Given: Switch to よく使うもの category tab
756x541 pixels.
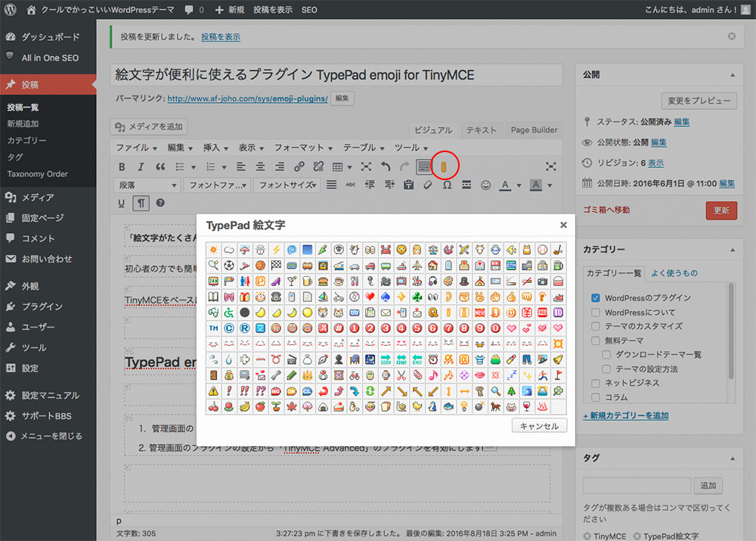Looking at the screenshot, I should tap(674, 273).
